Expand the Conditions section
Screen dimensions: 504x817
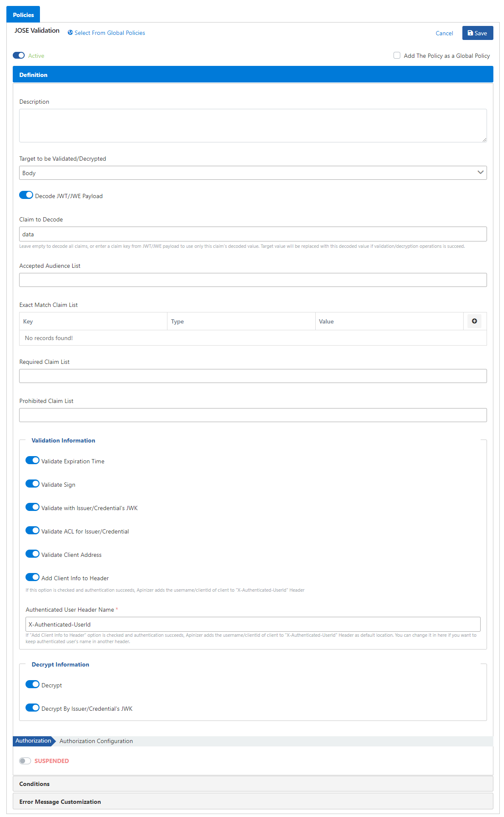coord(253,784)
